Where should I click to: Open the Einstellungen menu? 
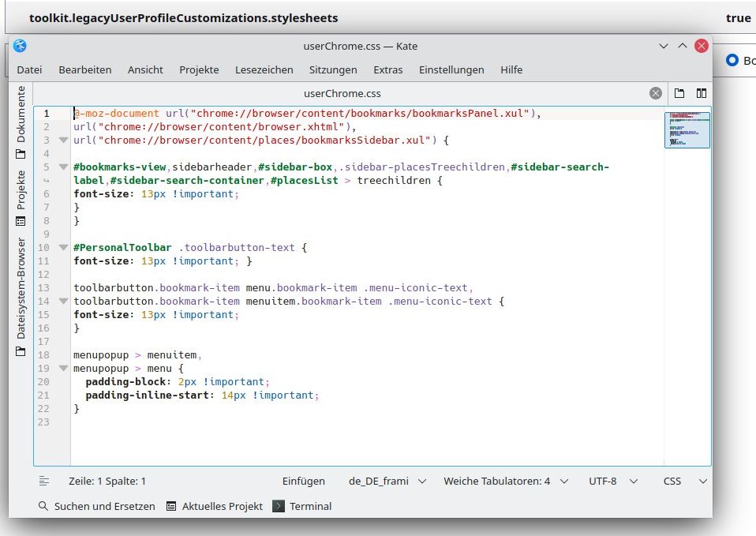tap(451, 69)
